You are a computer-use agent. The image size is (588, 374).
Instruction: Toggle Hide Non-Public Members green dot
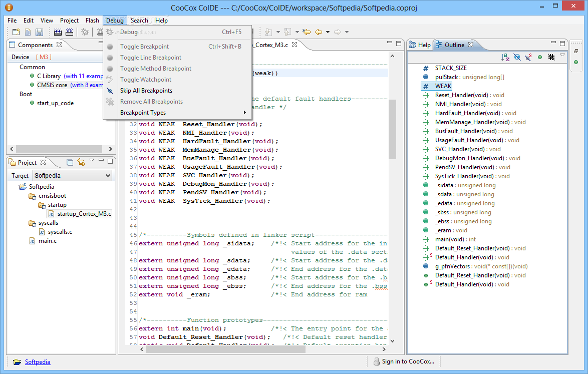click(x=540, y=58)
